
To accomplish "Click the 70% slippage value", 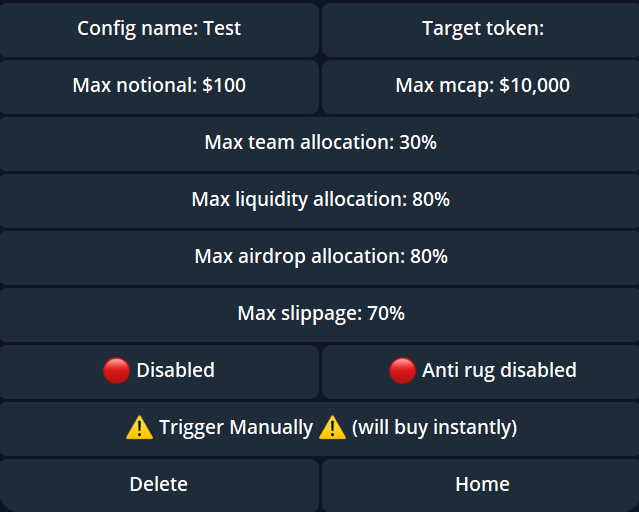I will click(x=386, y=313).
